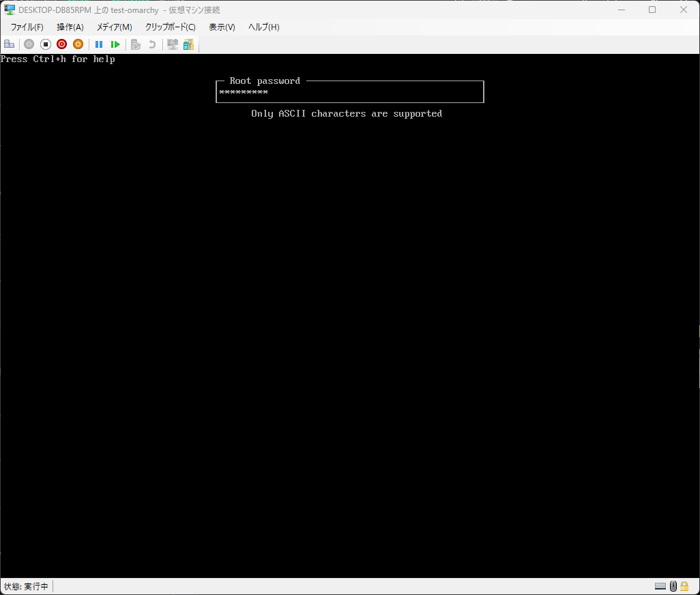Open the 表示(V) menu
The width and height of the screenshot is (700, 595).
[x=222, y=27]
